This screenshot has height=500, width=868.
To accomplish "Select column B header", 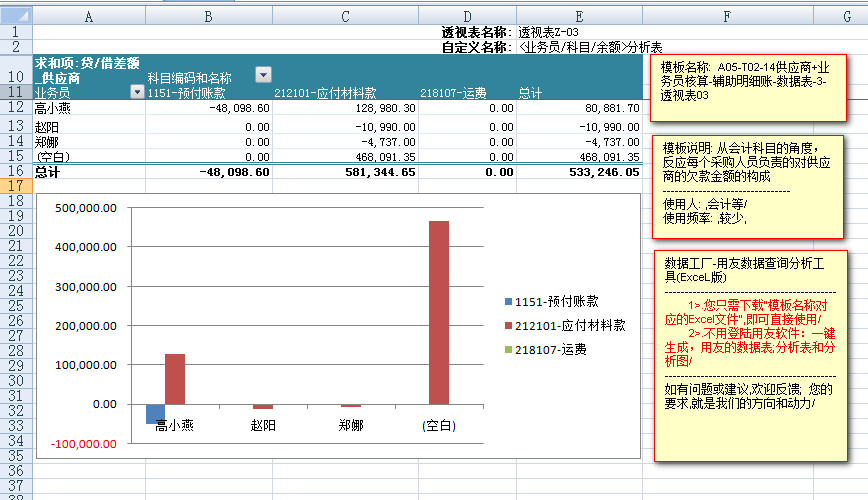I will (208, 15).
